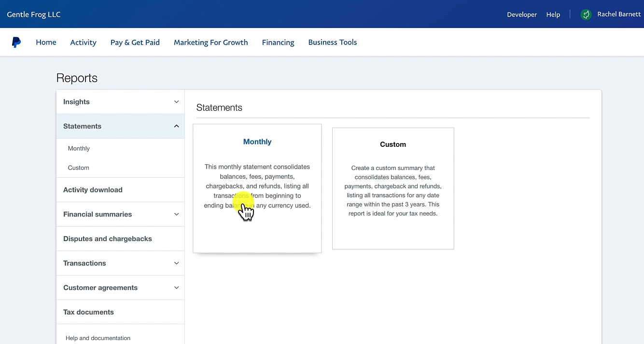Click the PayPal logo icon
644x344 pixels.
tap(16, 43)
